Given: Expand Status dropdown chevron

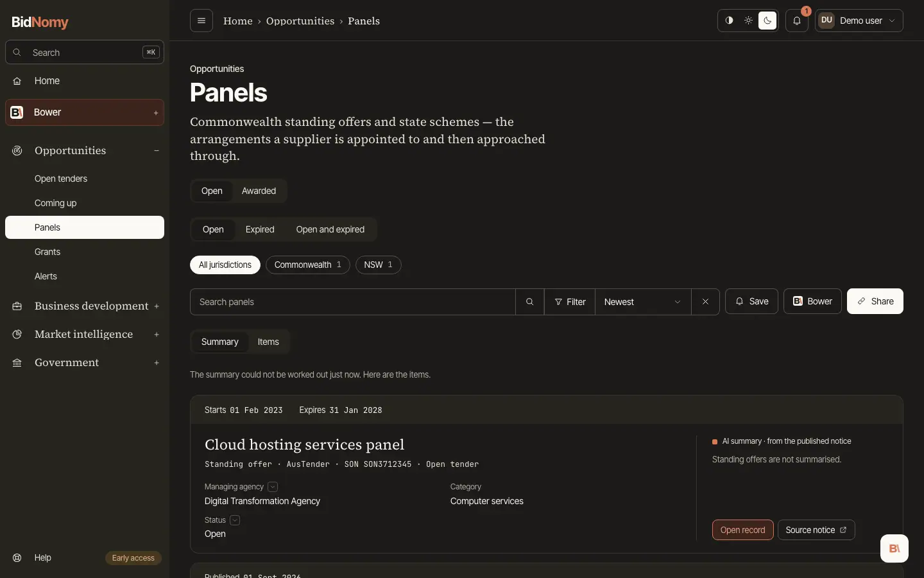Looking at the screenshot, I should [235, 520].
